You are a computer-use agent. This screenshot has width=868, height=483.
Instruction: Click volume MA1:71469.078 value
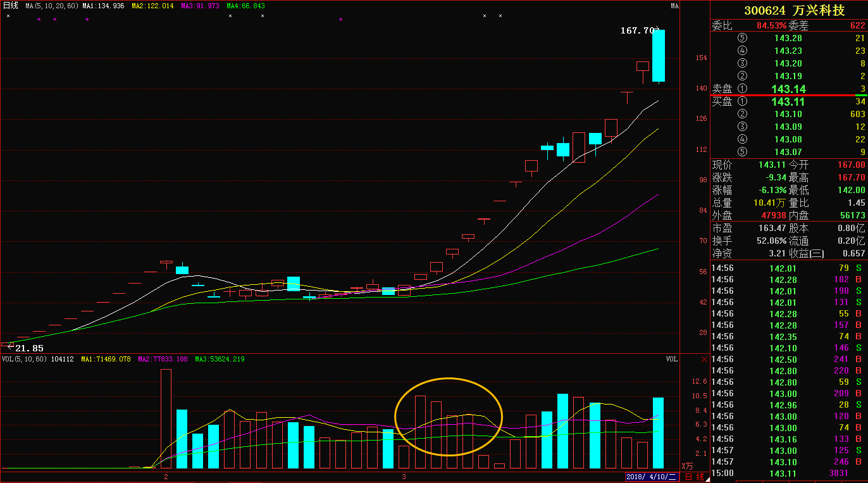pyautogui.click(x=105, y=360)
